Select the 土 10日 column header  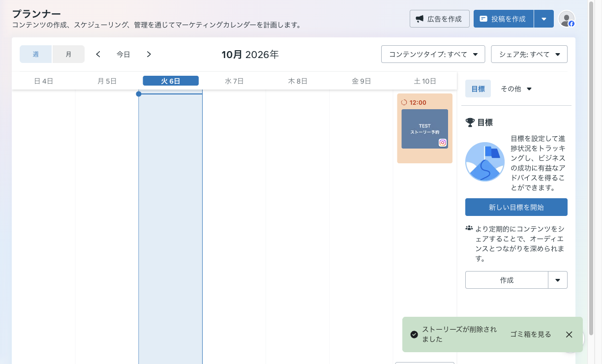[425, 81]
